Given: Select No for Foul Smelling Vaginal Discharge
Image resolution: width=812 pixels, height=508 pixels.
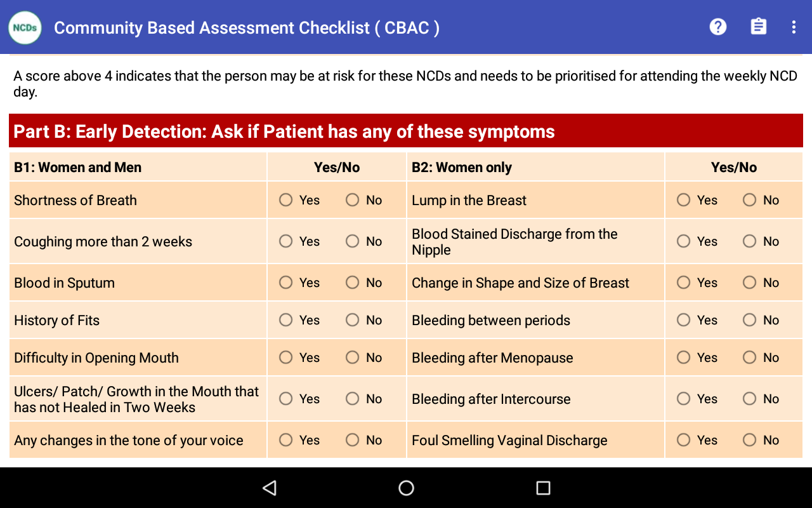Looking at the screenshot, I should click(750, 440).
